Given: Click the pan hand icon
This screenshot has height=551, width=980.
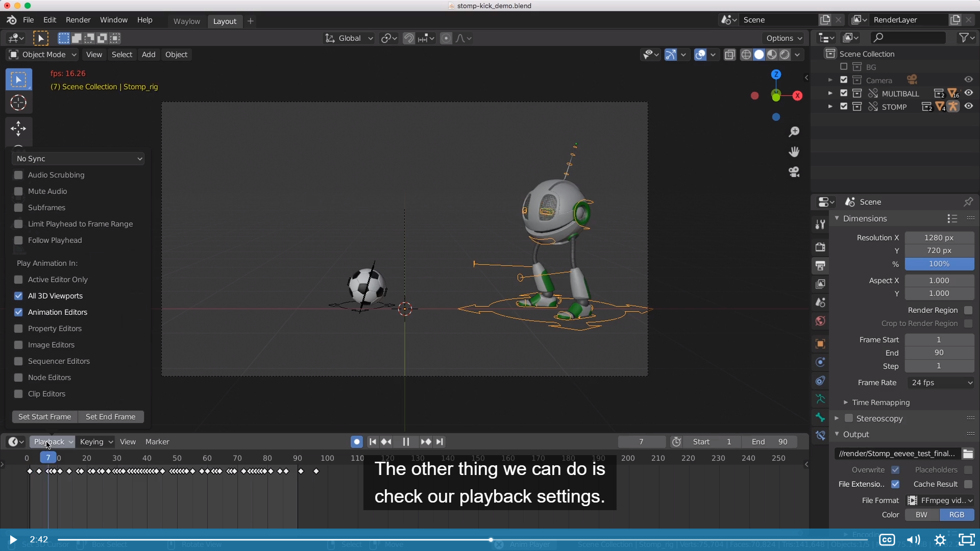Looking at the screenshot, I should [794, 152].
